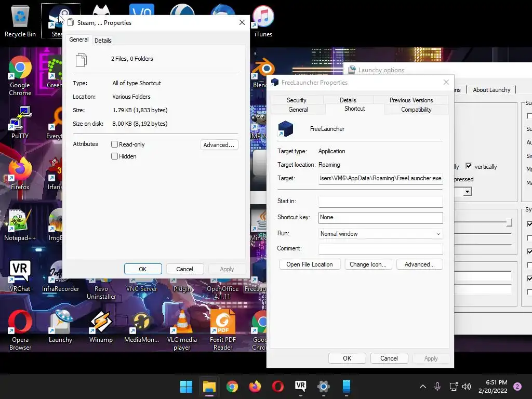Image resolution: width=532 pixels, height=399 pixels.
Task: Click Advanced... in FreeLauncher Properties
Action: click(419, 264)
